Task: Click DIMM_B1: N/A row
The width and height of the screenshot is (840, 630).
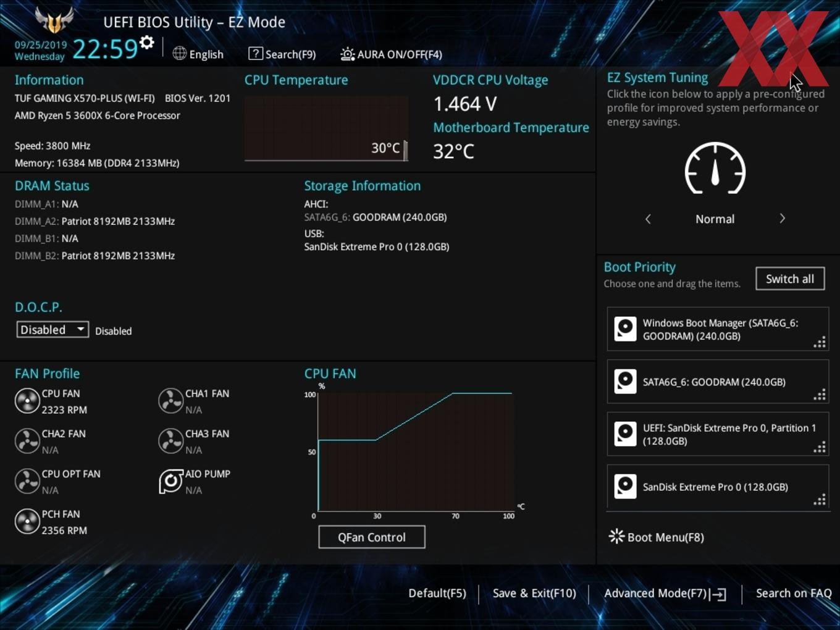Action: click(x=46, y=238)
